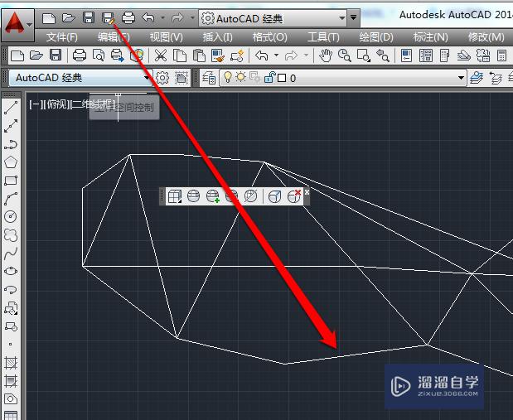This screenshot has width=513, height=420.
Task: Open the QuickCalc calculator icon
Action: (501, 56)
